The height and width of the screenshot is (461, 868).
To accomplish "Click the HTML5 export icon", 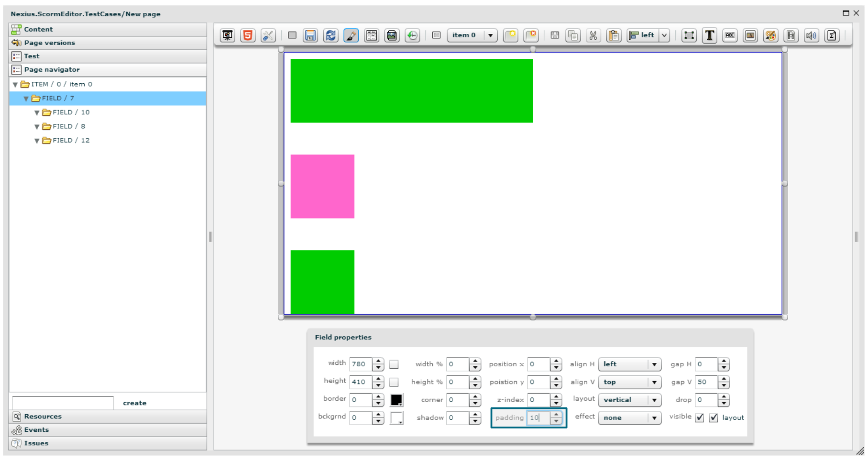I will pos(248,35).
